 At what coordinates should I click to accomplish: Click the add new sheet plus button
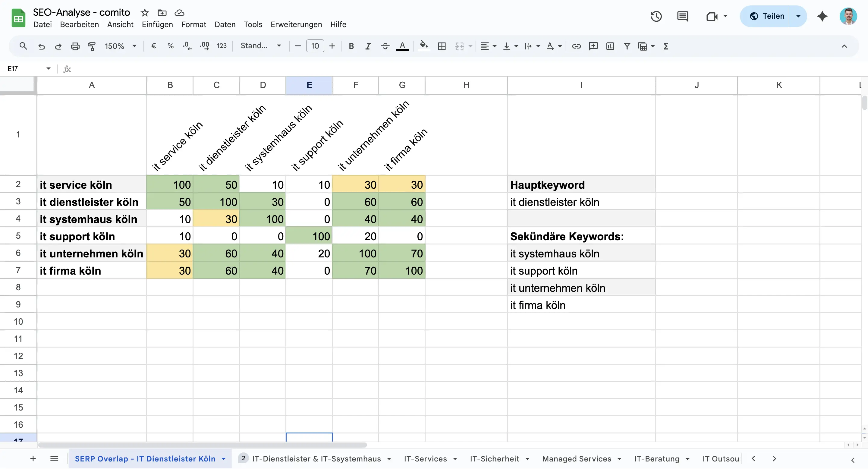(x=33, y=458)
